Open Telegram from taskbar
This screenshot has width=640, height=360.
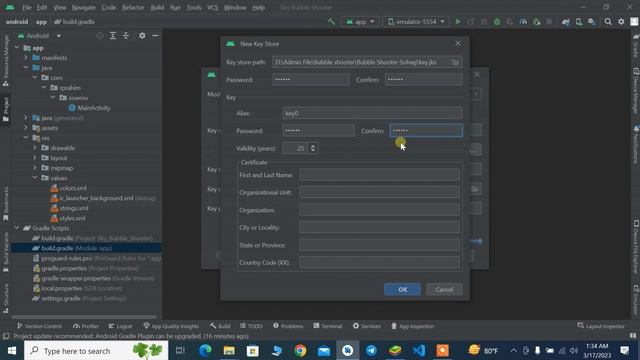click(x=371, y=351)
